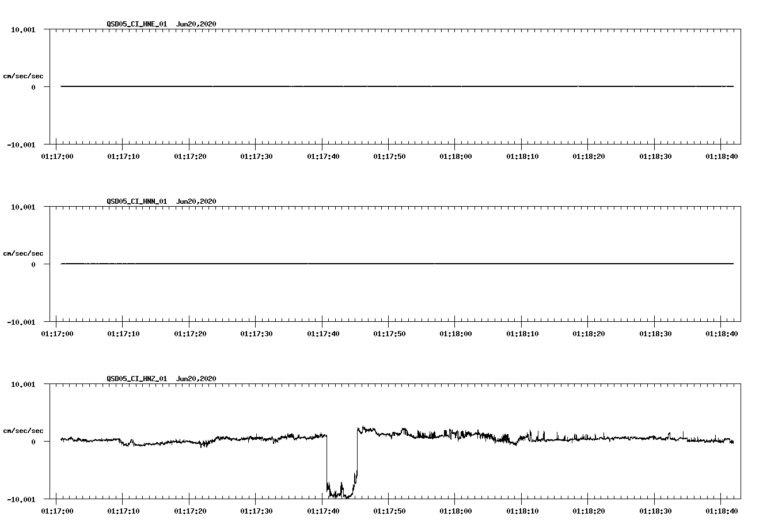Click 01:17:30 time label under HNE plot
The height and width of the screenshot is (532, 782).
tap(257, 157)
